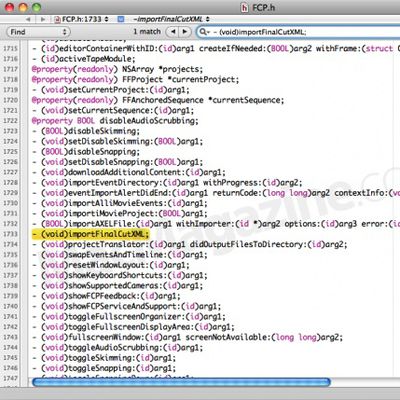Screen dimensions: 400x400
Task: Click "importAlliMovieEvents:" line
Action: (120, 203)
